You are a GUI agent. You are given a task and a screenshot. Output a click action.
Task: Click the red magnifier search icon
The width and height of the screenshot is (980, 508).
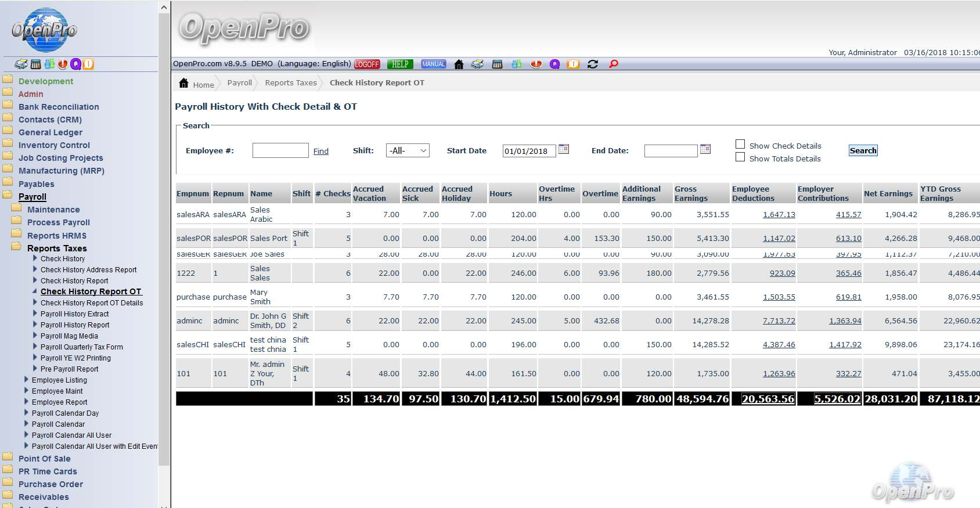[x=613, y=64]
